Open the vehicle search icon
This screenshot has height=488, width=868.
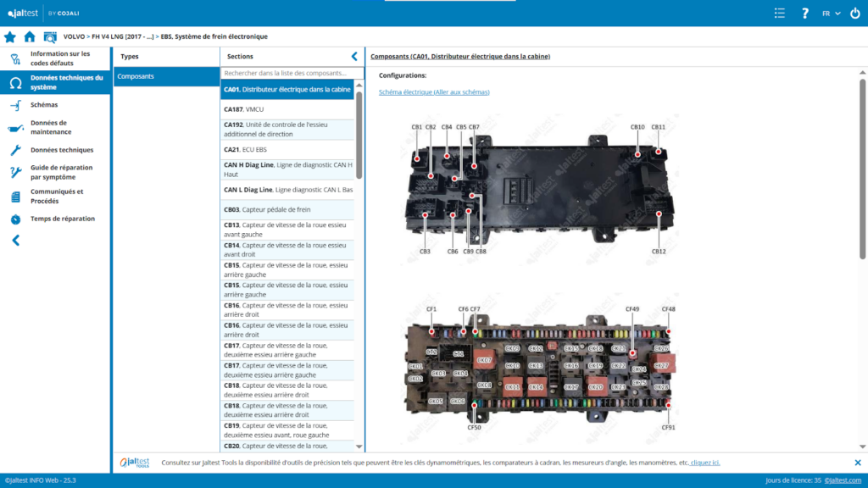click(50, 36)
